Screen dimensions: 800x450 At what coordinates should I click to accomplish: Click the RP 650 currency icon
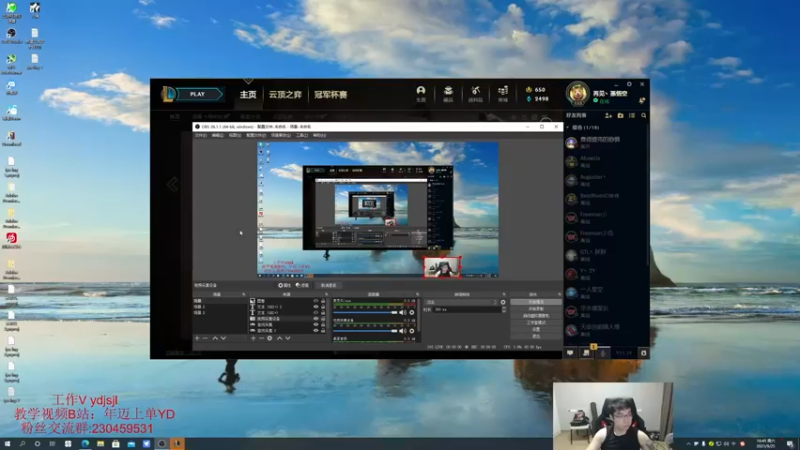coord(529,90)
